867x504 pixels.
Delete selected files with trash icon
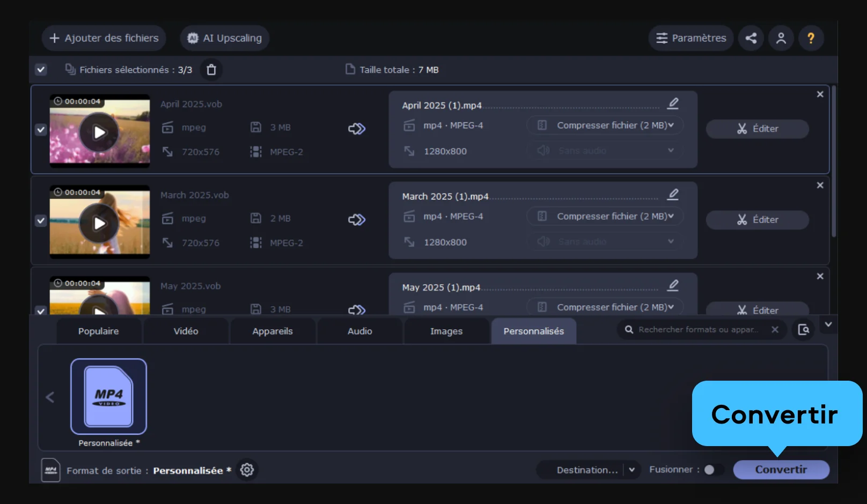tap(211, 70)
